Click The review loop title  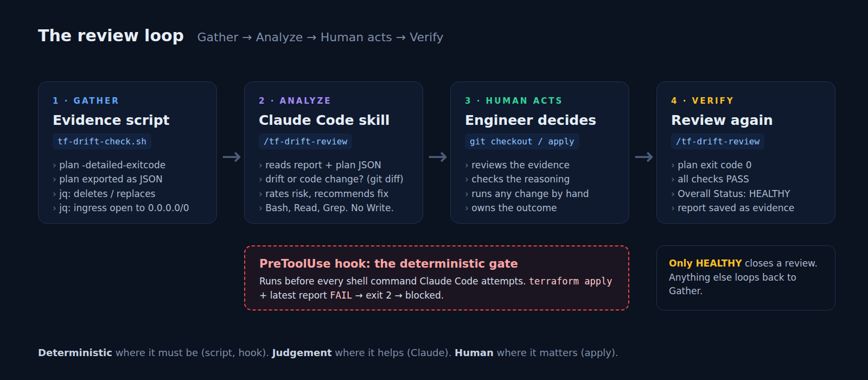[x=111, y=35]
